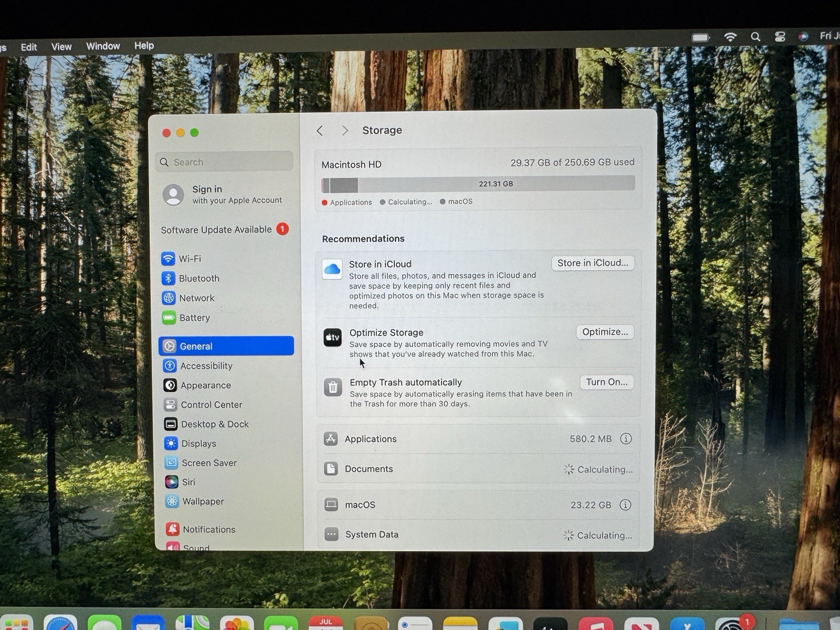840x630 pixels.
Task: Click the "29.37 GB of 250.69 GB used" text
Action: point(572,162)
